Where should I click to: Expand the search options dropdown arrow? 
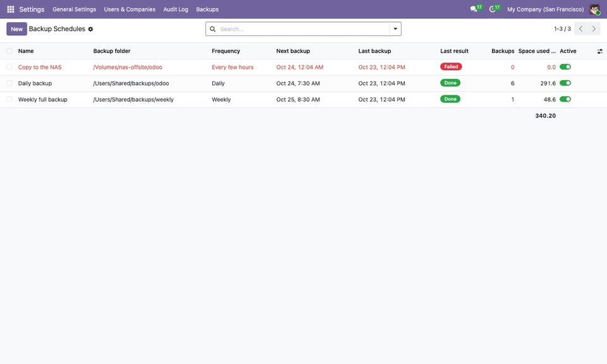(395, 29)
